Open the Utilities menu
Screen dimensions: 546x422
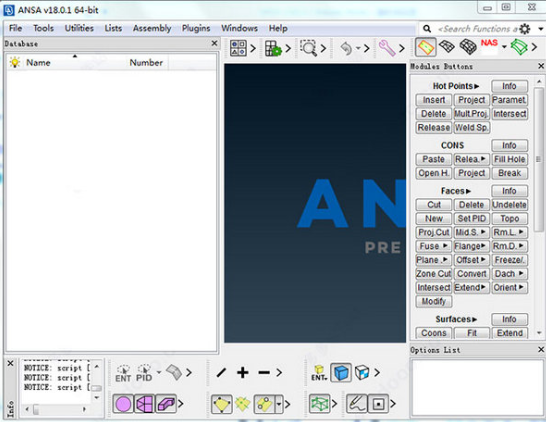point(79,28)
